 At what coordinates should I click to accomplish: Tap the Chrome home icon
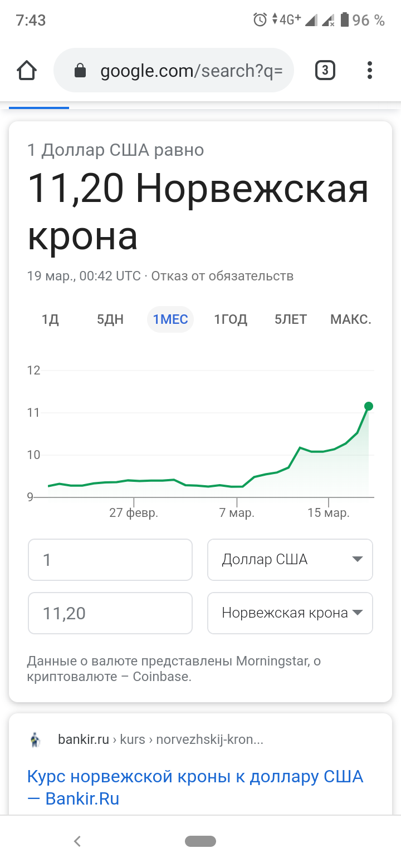(x=27, y=71)
